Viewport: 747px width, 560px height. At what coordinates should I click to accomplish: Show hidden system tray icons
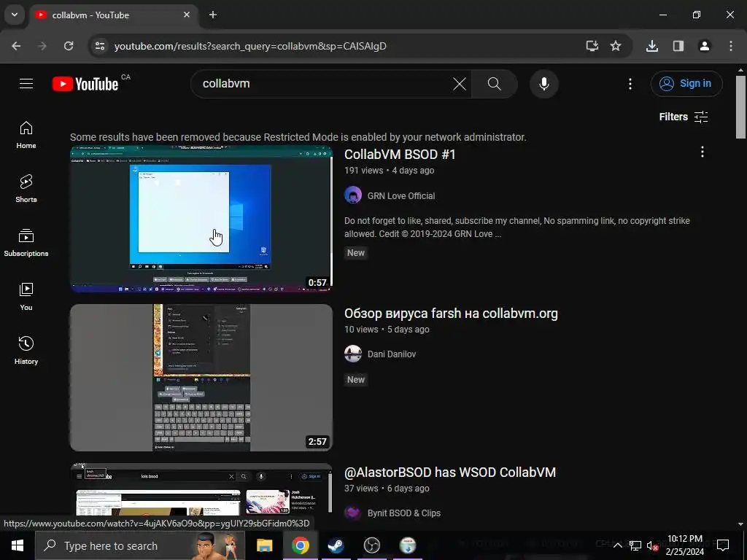click(617, 545)
